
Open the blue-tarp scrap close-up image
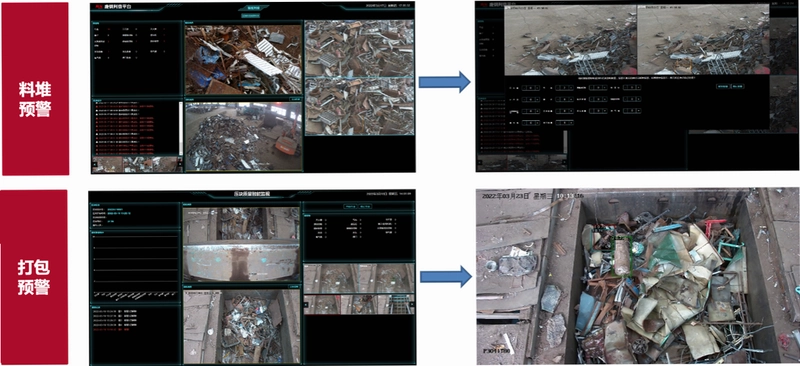click(243, 60)
